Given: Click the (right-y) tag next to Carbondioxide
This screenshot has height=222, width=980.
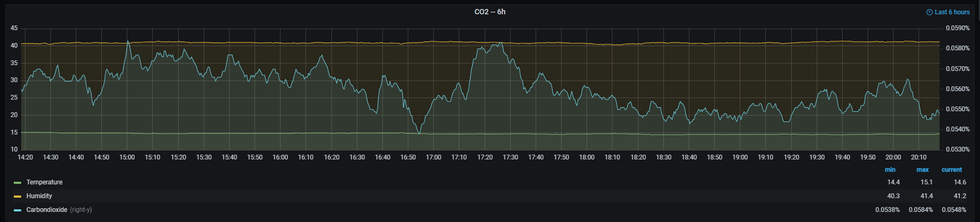Looking at the screenshot, I should click(81, 210).
